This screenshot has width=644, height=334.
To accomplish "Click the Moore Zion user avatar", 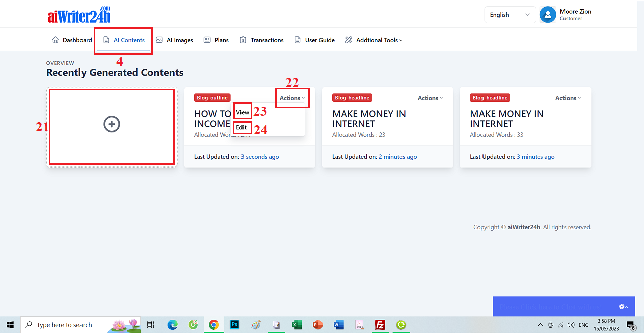I will pyautogui.click(x=548, y=15).
